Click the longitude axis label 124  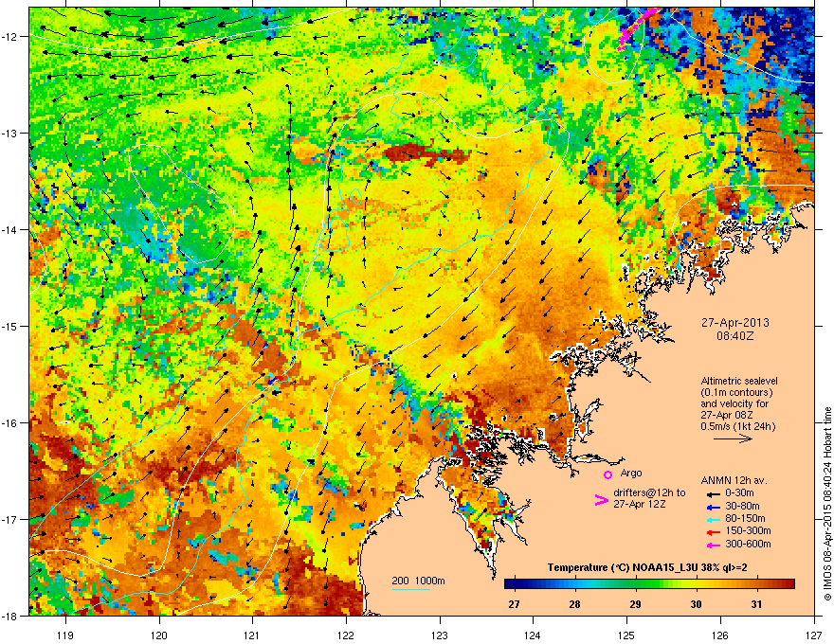tap(534, 635)
